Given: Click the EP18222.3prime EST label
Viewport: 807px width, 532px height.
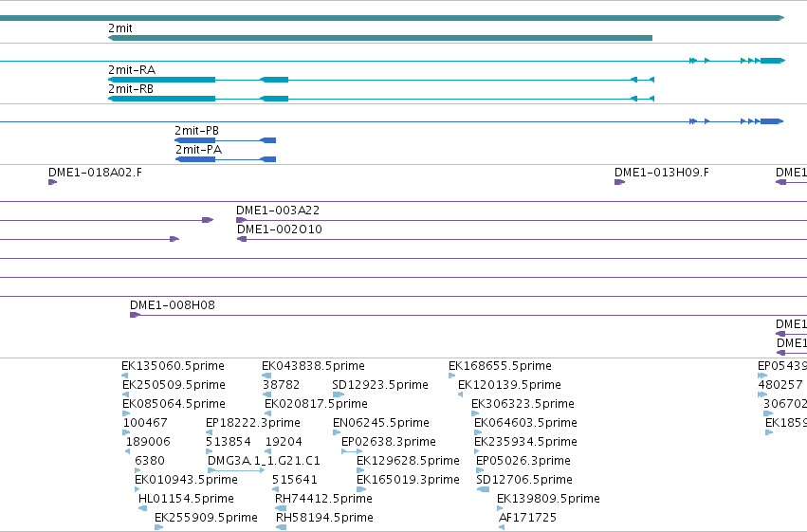Looking at the screenshot, I should click(x=253, y=423).
